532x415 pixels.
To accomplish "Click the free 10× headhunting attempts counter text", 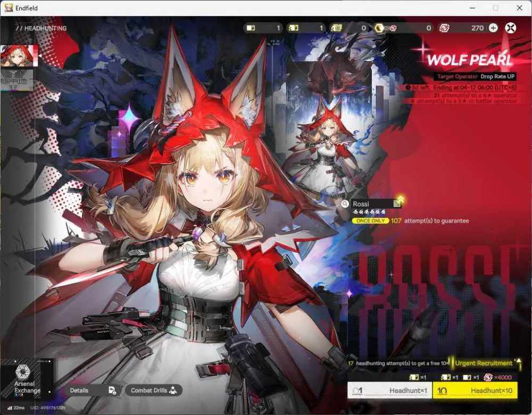I will coord(398,363).
